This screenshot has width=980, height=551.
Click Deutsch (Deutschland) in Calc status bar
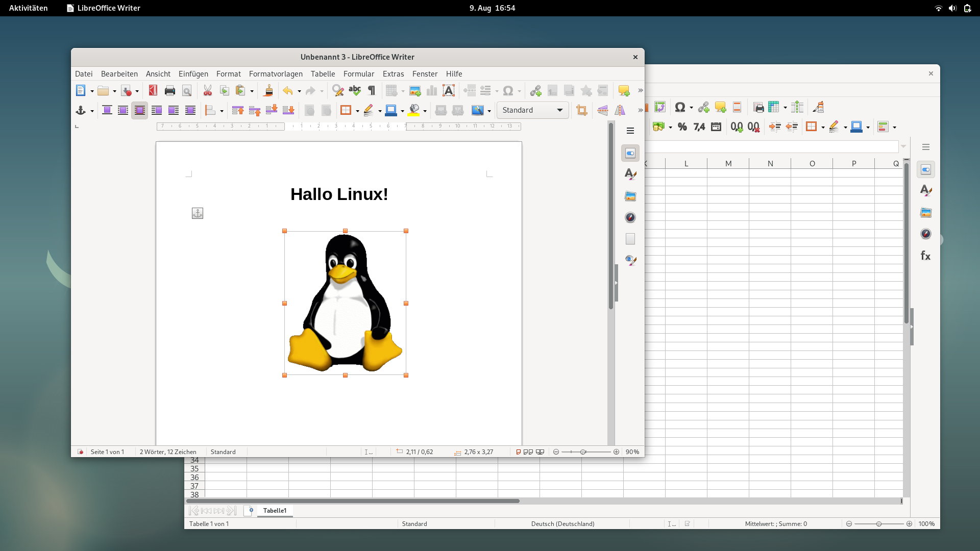[562, 524]
